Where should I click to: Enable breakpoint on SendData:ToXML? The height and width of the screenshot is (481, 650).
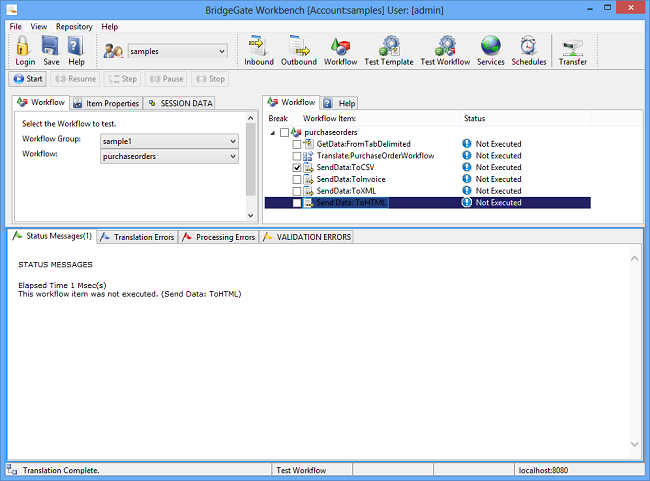[297, 191]
